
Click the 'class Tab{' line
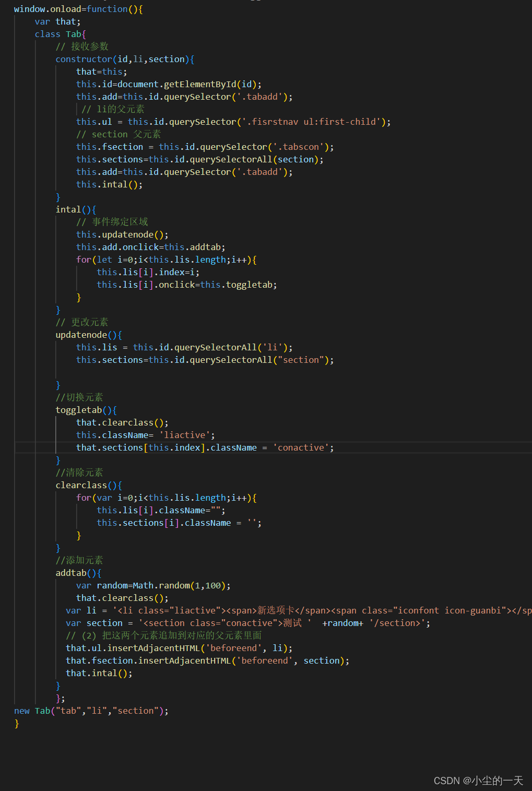[x=60, y=34]
